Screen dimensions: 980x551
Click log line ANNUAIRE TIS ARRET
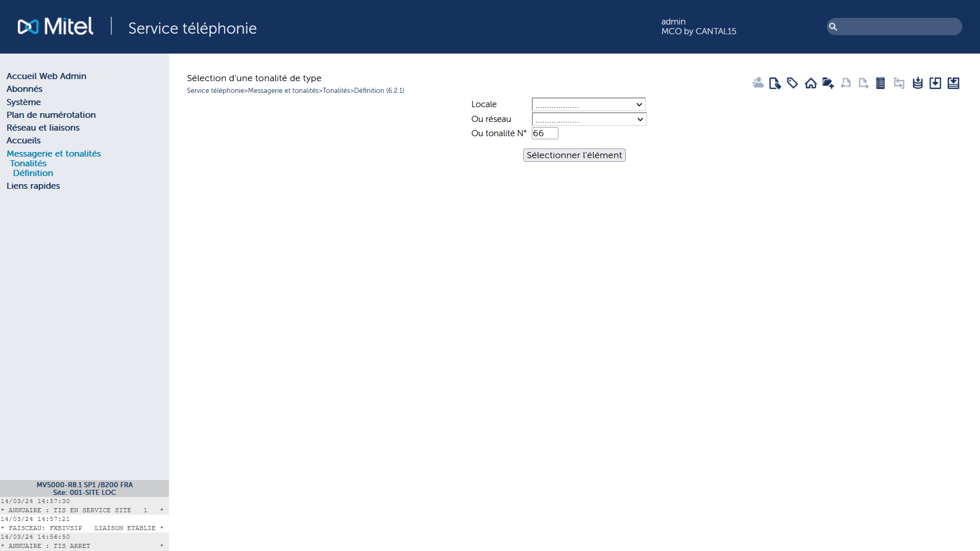(82, 546)
